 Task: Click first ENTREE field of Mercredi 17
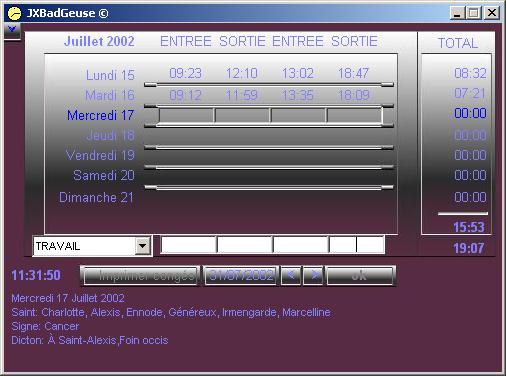(x=186, y=115)
